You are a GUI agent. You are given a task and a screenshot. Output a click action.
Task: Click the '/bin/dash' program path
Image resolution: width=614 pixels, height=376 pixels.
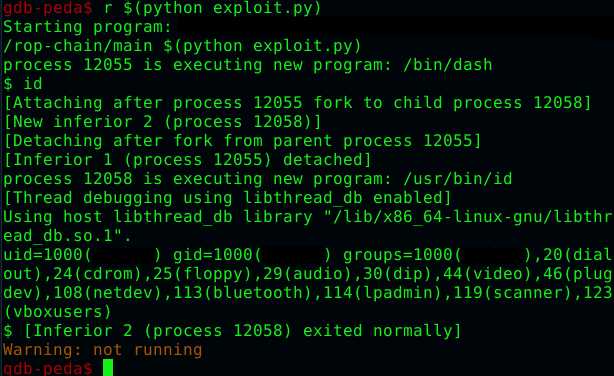(x=448, y=65)
